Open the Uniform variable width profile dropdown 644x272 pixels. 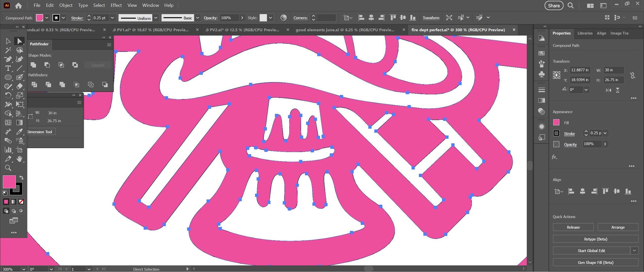pyautogui.click(x=156, y=18)
